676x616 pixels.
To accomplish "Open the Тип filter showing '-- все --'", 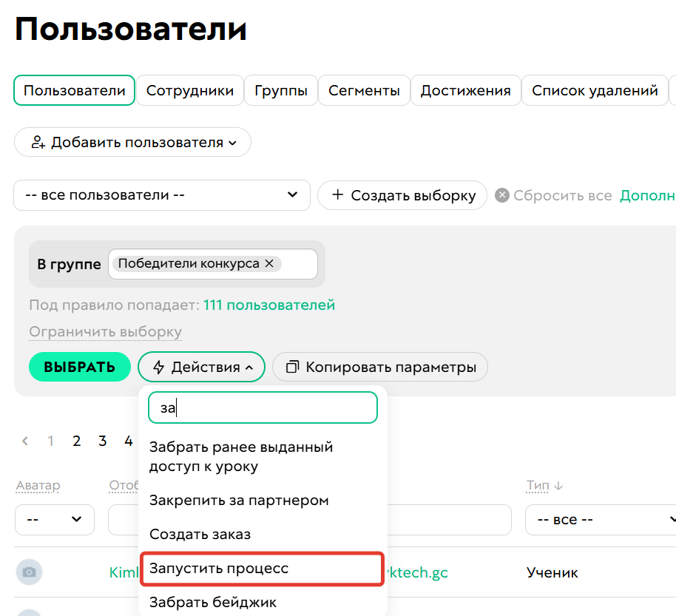I will click(x=599, y=520).
